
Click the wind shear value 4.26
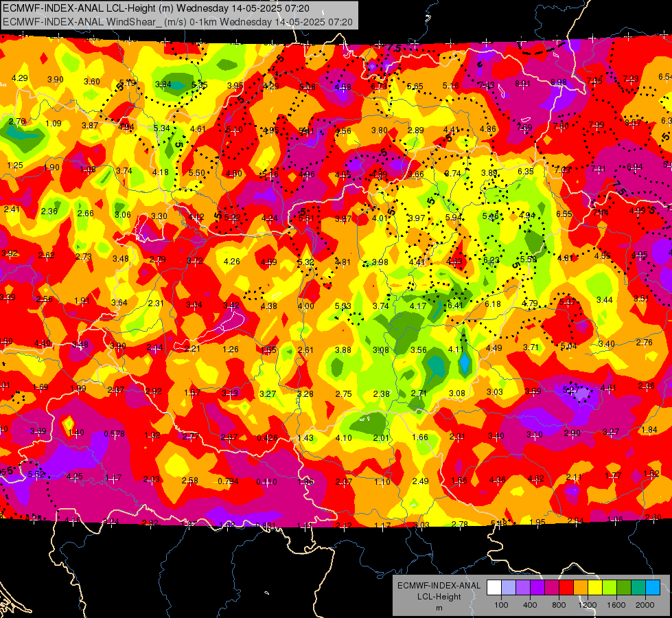pyautogui.click(x=232, y=261)
